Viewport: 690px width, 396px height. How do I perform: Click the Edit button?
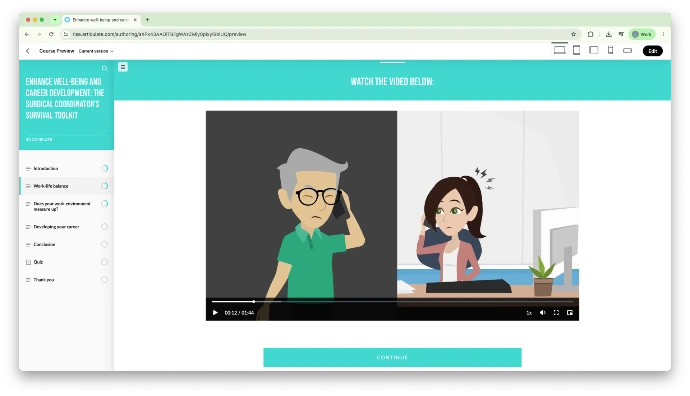pyautogui.click(x=653, y=51)
